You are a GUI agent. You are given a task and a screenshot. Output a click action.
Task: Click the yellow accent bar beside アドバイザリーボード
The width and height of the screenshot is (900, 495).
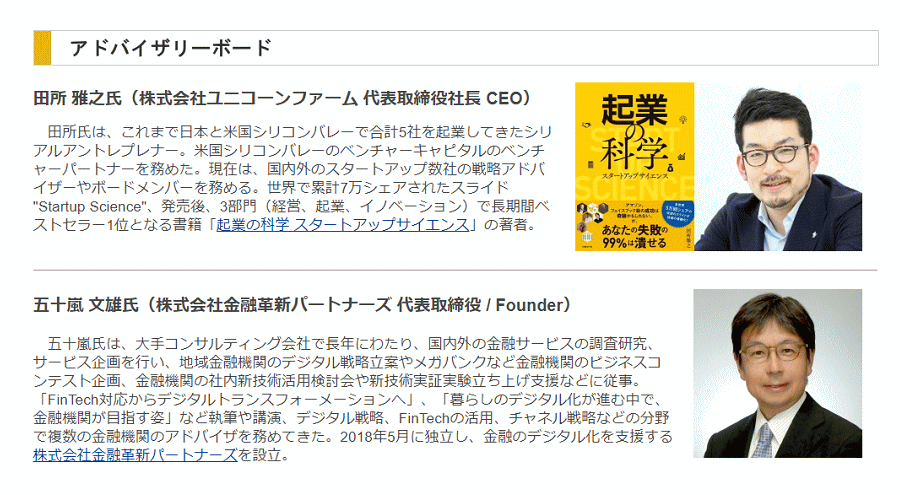42,48
